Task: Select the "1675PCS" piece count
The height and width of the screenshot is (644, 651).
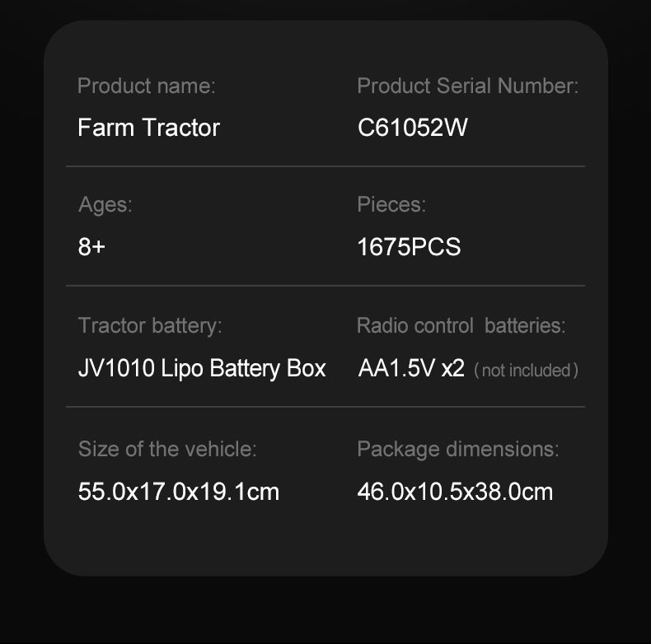Action: point(409,246)
